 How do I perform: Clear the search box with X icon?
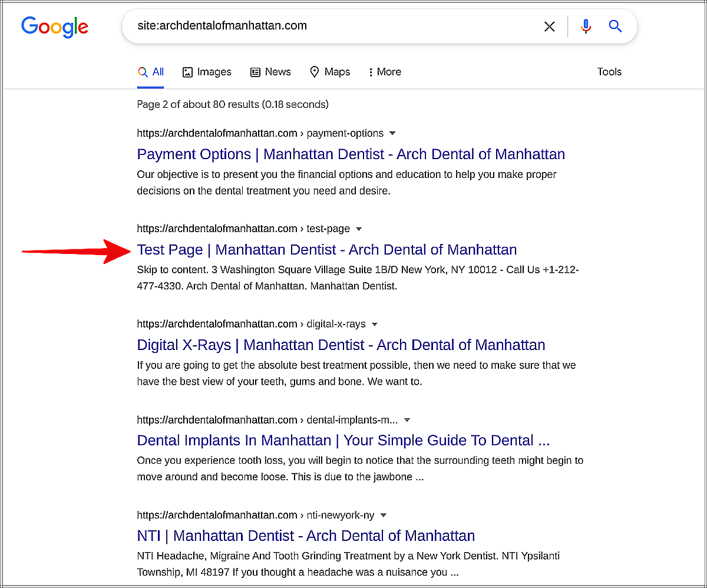click(x=550, y=27)
